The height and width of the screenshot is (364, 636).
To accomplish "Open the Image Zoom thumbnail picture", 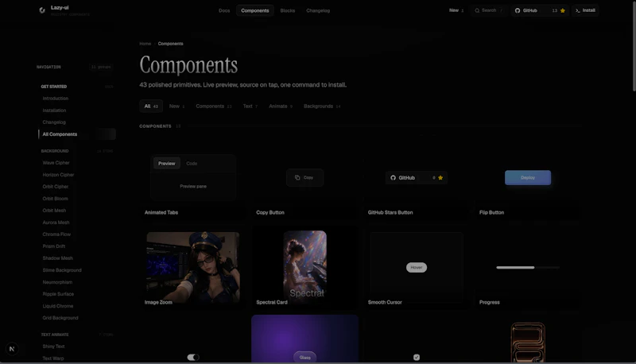I will pos(193,268).
